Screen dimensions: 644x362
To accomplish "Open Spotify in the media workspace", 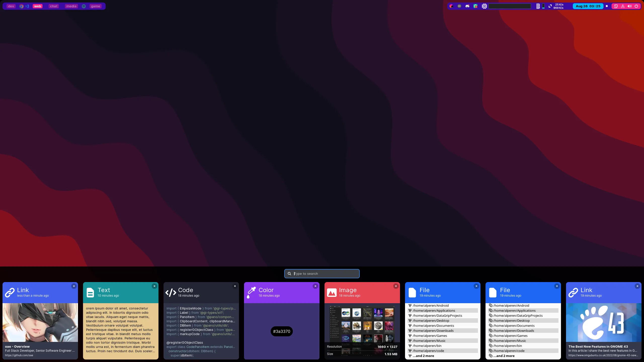I will 84,6.
